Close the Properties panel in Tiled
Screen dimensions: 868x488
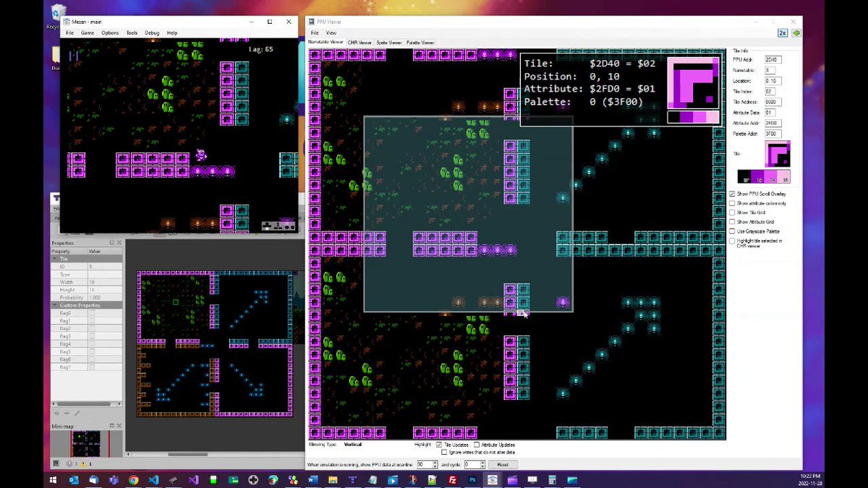point(119,243)
